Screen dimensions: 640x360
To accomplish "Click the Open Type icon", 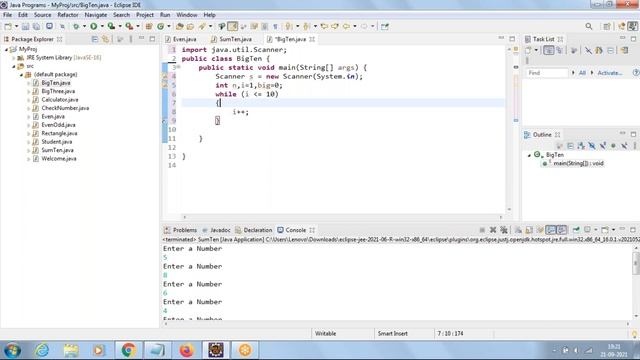I will pyautogui.click(x=179, y=27).
